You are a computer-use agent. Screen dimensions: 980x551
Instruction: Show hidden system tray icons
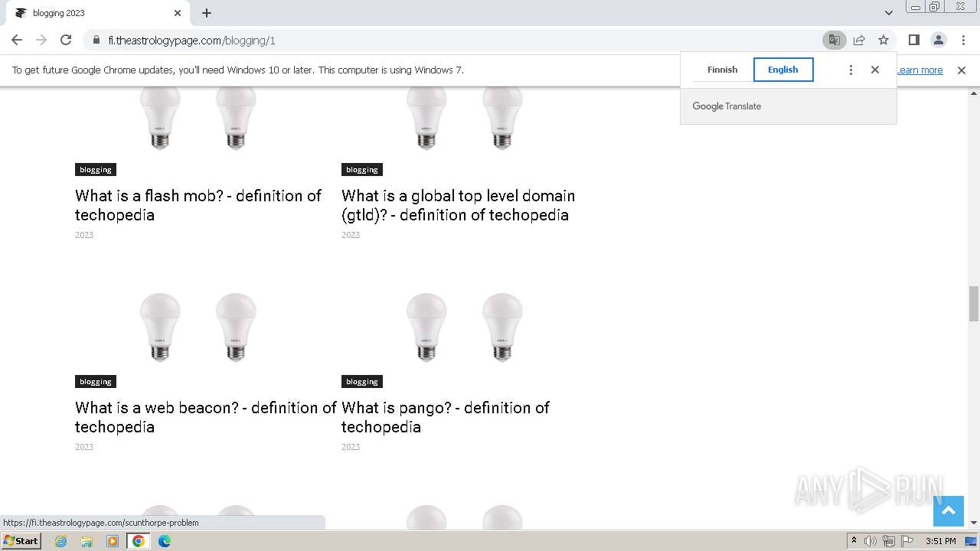tap(854, 541)
